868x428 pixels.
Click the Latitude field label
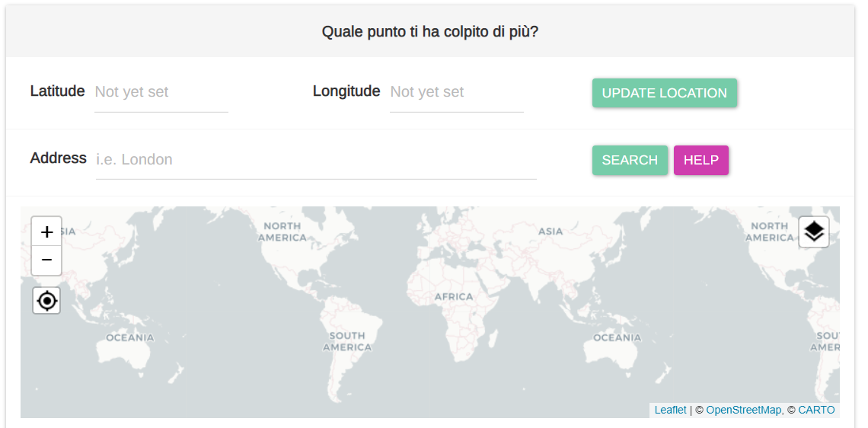(57, 91)
